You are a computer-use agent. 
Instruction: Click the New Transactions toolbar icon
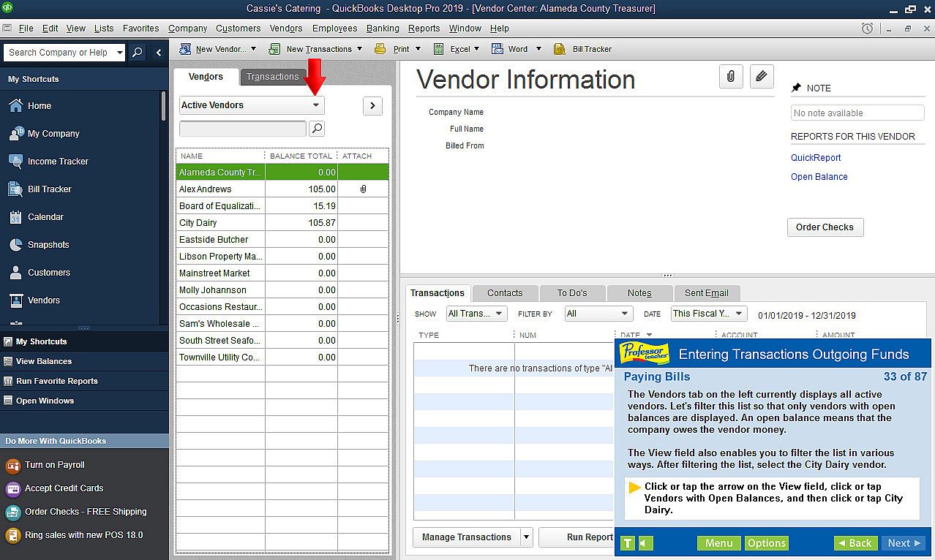click(275, 49)
